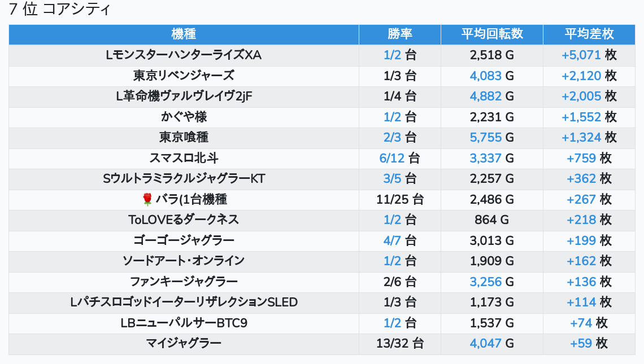644x364 pixels.
Task: Click the 4,882 G average spins value
Action: pos(486,97)
